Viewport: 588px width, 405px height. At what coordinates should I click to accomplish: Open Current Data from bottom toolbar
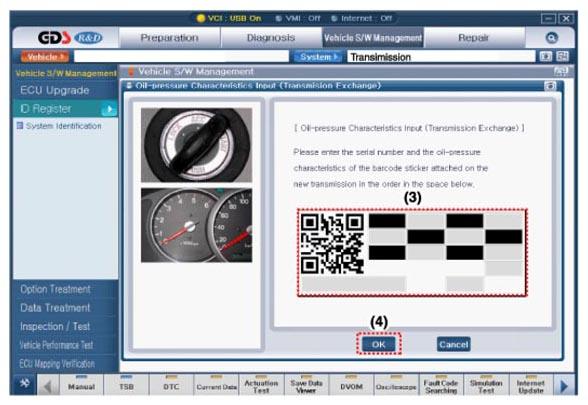pos(216,385)
